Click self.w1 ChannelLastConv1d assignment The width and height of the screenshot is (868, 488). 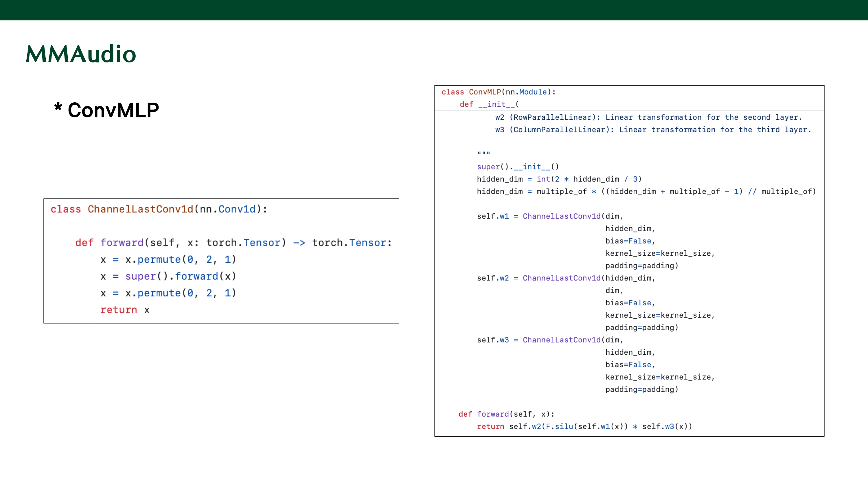(x=549, y=216)
